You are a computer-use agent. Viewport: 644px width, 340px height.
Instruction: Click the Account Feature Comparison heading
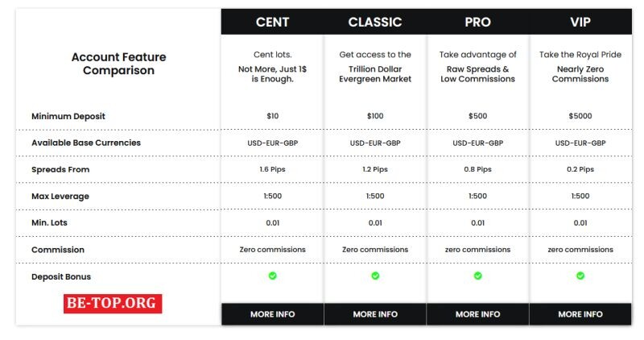[118, 64]
